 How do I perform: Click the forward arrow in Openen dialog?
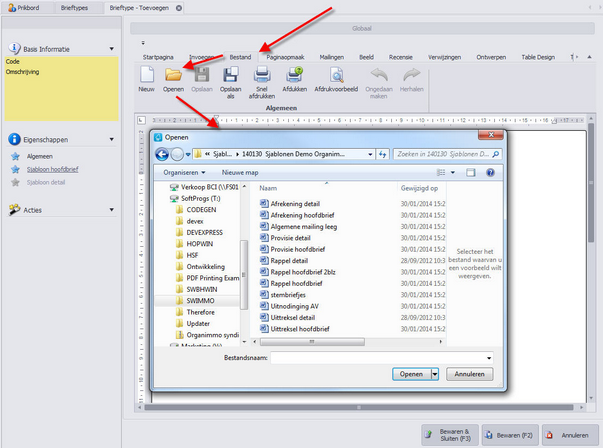(x=177, y=155)
